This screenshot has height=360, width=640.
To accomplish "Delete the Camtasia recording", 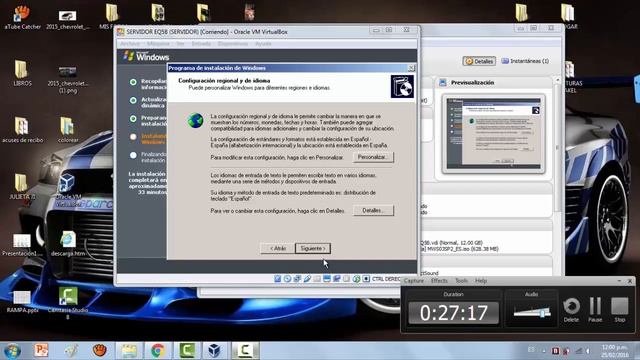I will [x=571, y=309].
